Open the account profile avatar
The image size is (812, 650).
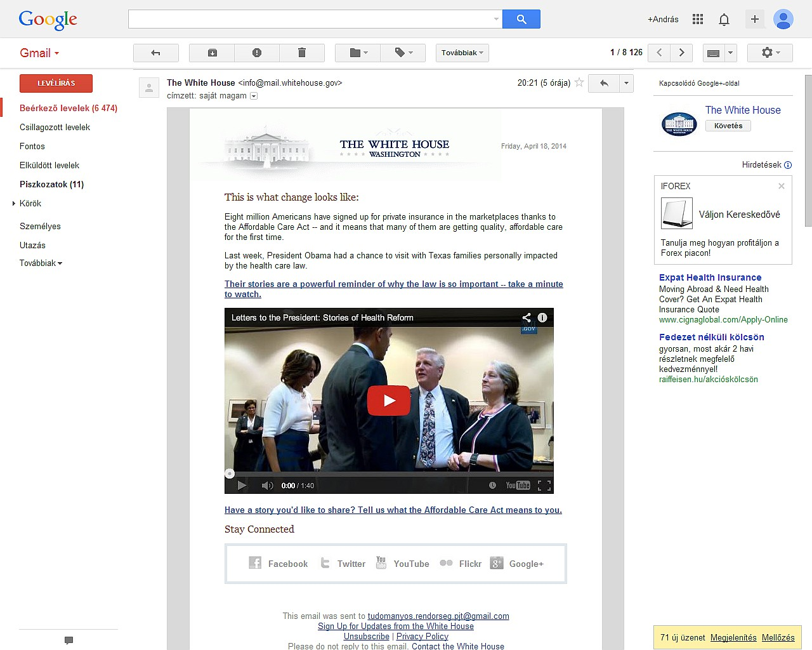tap(783, 19)
